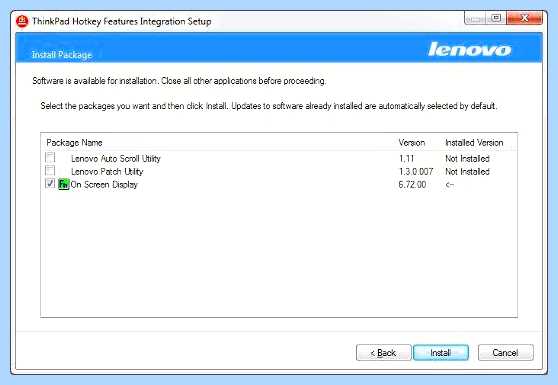
Task: Click the maximize window button
Action: coord(496,18)
